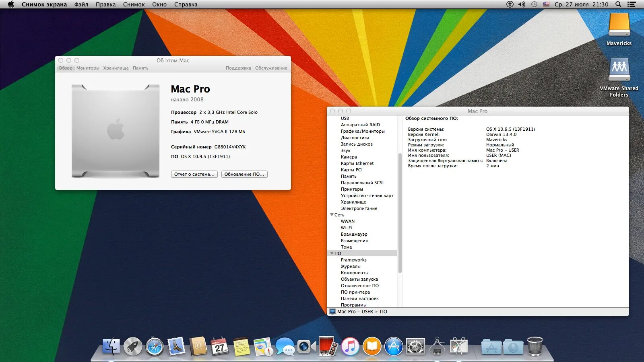644x362 pixels.
Task: Select Объекты запуска in sidebar
Action: pos(359,279)
